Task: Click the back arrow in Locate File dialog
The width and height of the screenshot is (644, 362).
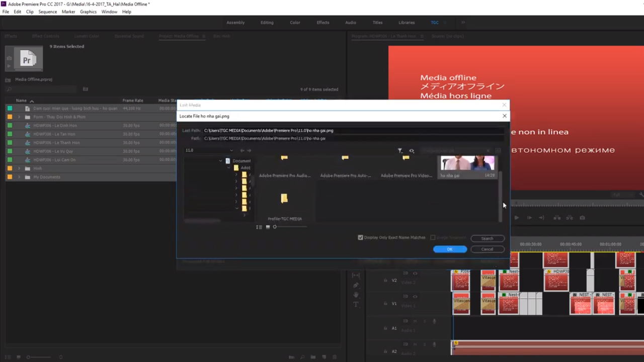Action: tap(242, 150)
